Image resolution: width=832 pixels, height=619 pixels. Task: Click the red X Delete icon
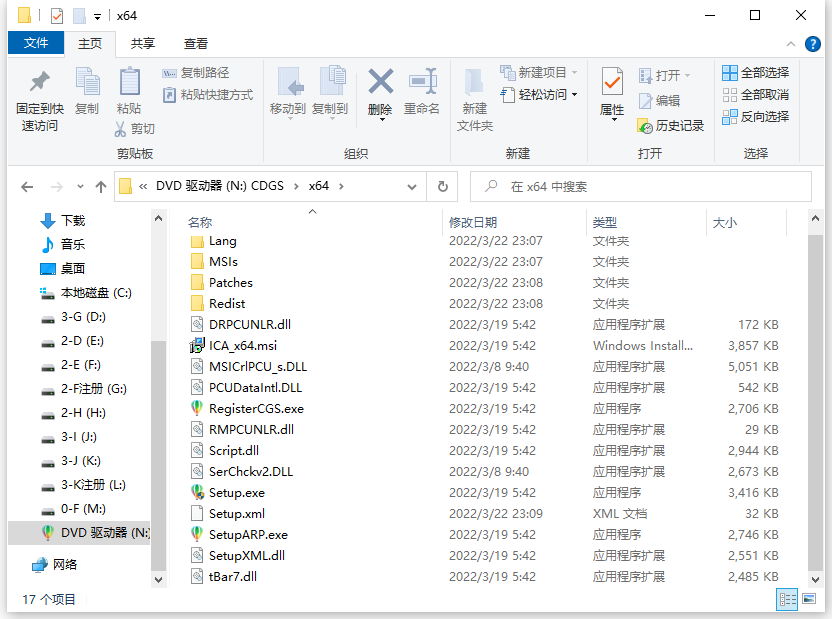click(x=380, y=82)
